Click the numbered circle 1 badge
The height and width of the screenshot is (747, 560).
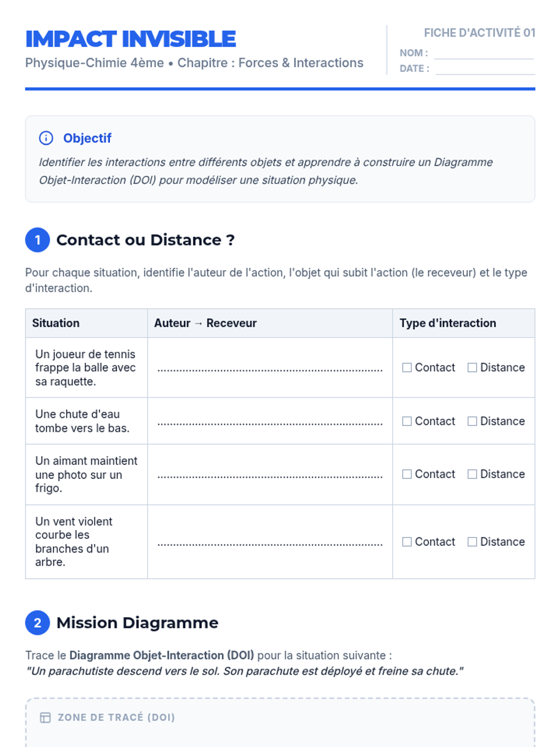coord(37,240)
